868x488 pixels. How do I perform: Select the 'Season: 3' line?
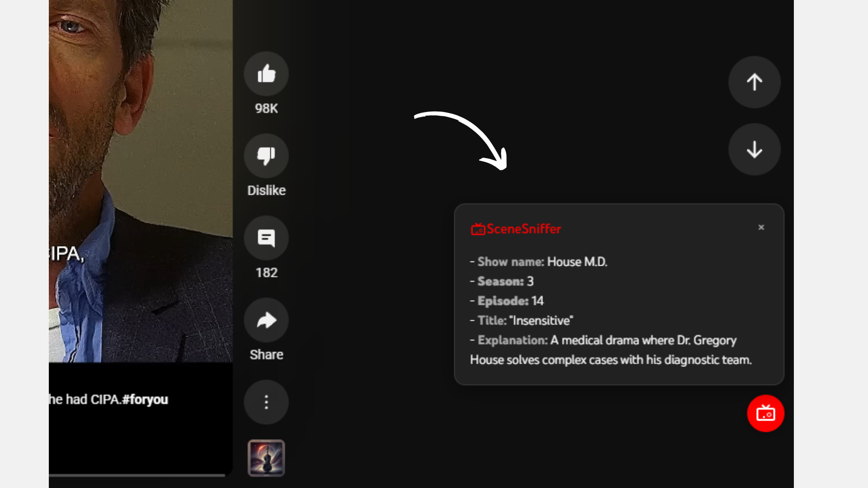(x=502, y=281)
